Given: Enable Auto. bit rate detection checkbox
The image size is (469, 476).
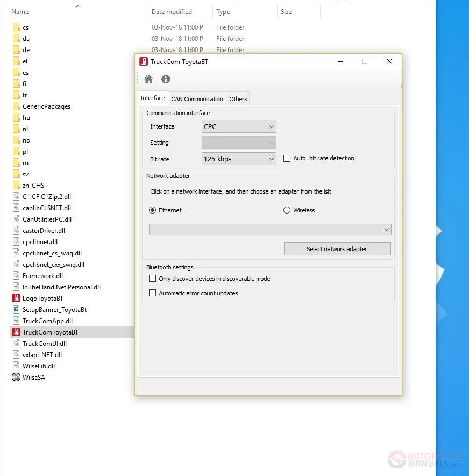Looking at the screenshot, I should 287,159.
